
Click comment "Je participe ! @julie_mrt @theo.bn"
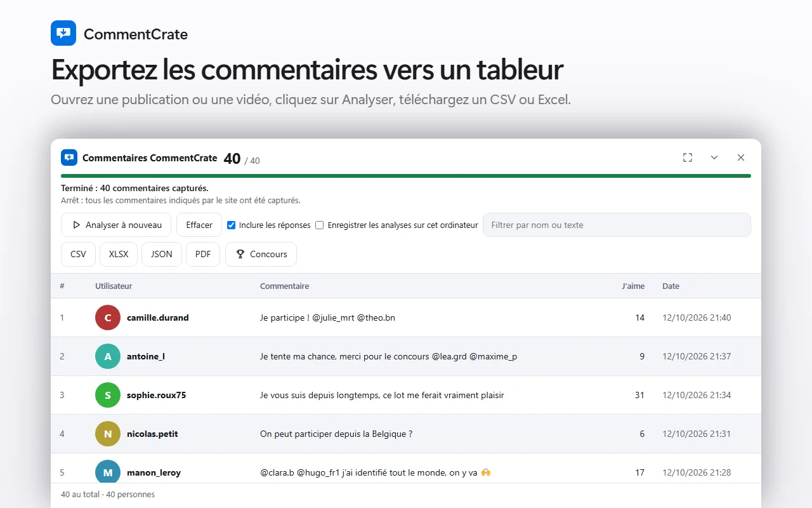tap(327, 317)
